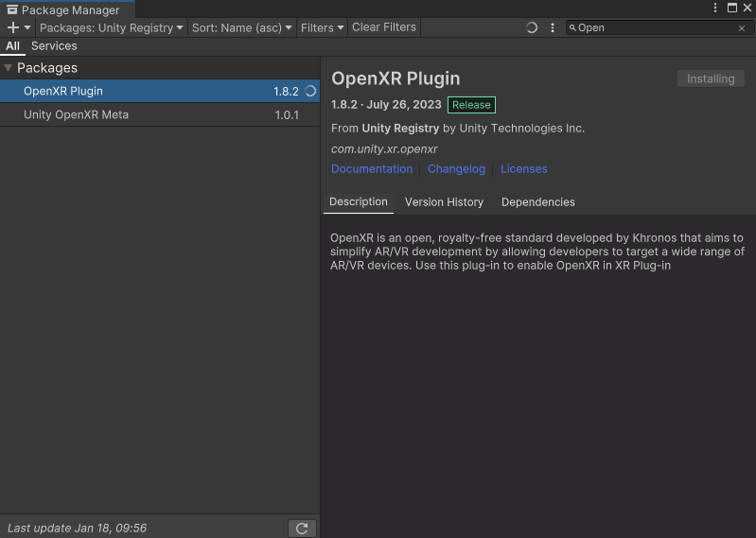Click the Package Manager window tab

click(x=67, y=9)
